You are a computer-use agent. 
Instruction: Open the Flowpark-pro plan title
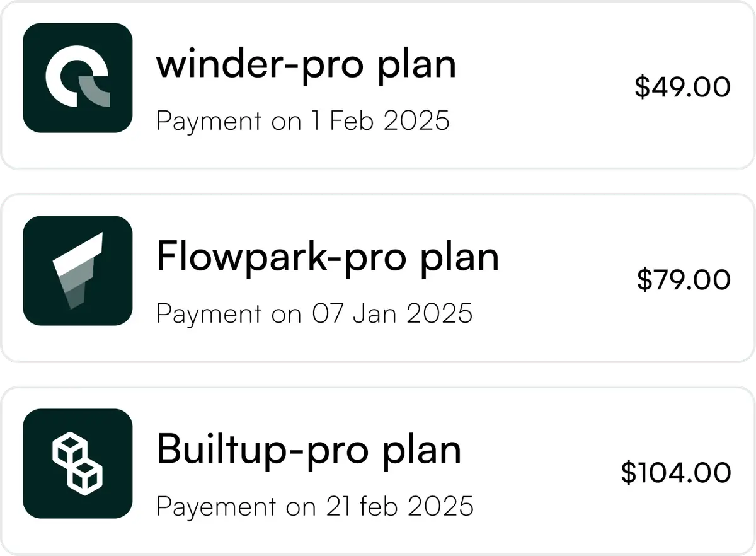(328, 258)
